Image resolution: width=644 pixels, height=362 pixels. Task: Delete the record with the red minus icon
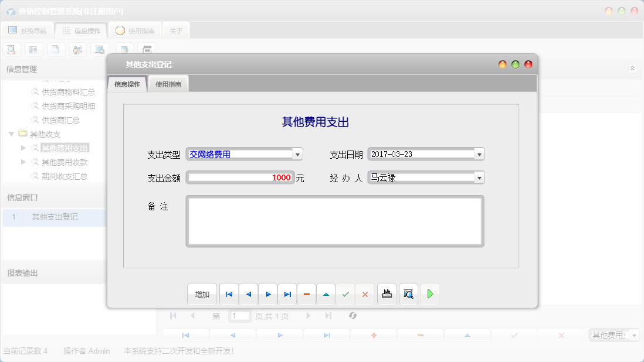click(x=307, y=293)
